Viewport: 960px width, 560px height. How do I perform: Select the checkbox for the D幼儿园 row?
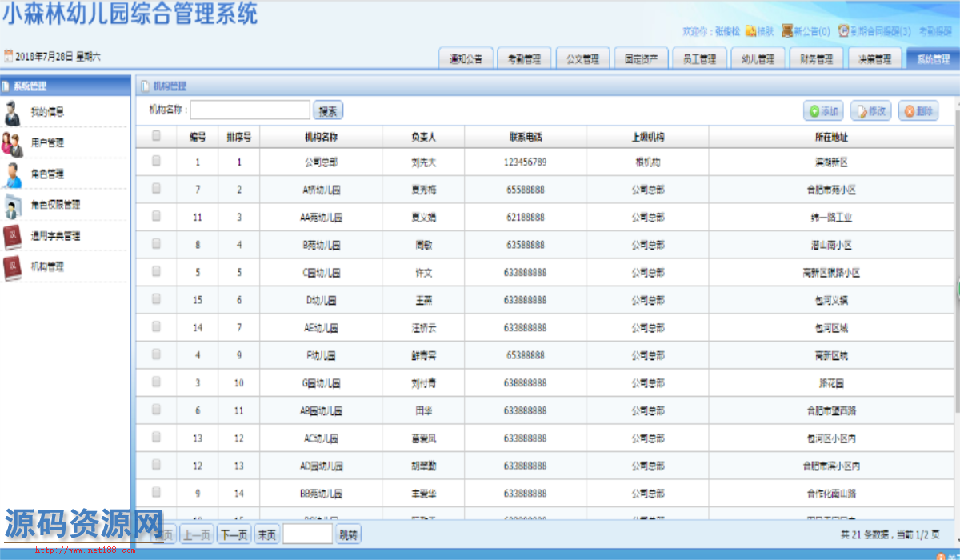point(156,299)
